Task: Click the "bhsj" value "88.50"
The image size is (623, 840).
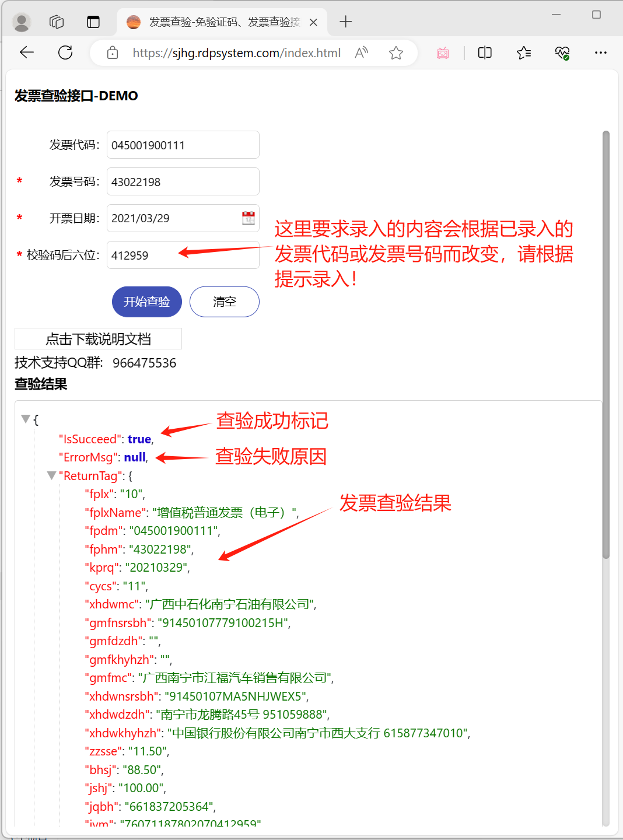Action: (x=142, y=770)
